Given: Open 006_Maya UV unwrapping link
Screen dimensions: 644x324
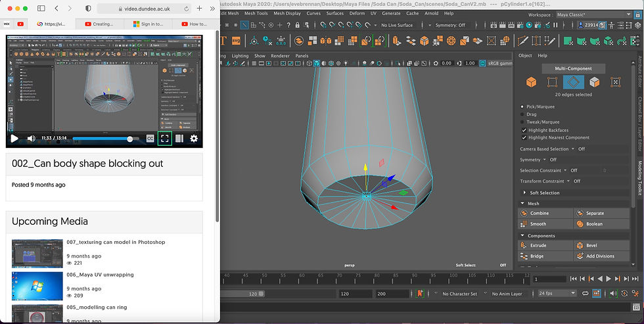Looking at the screenshot, I should coord(100,274).
